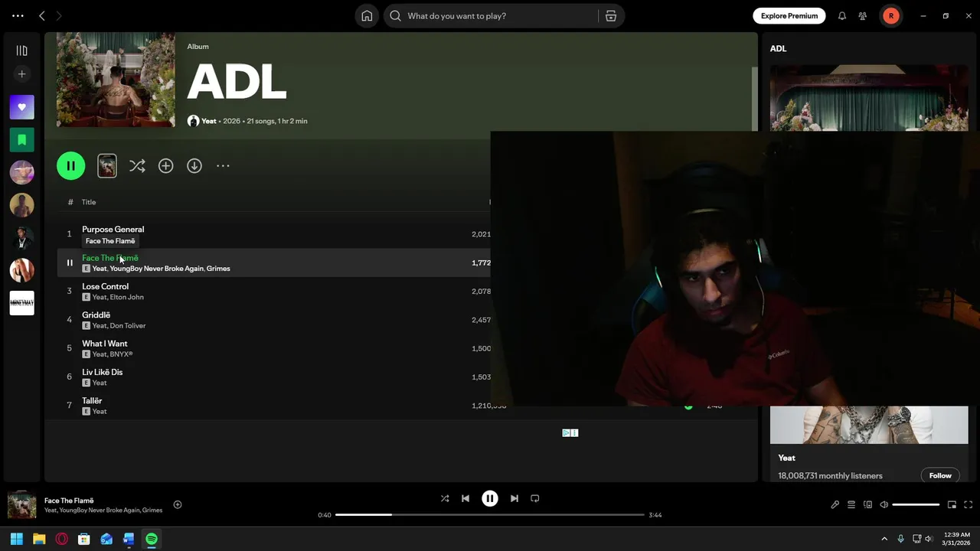Show hidden system tray icons chevron

[884, 539]
